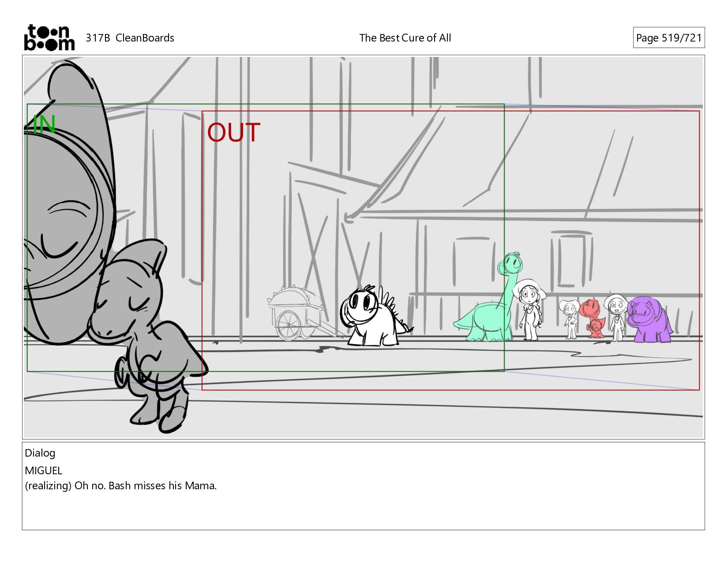The width and height of the screenshot is (728, 563).
Task: Click the Toon Boom logo
Action: pos(49,38)
